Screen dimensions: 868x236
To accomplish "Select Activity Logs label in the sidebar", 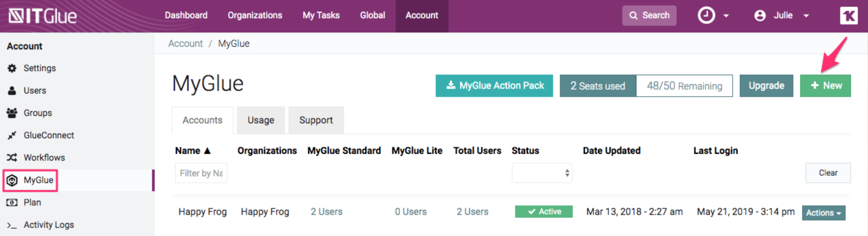I will [x=49, y=225].
